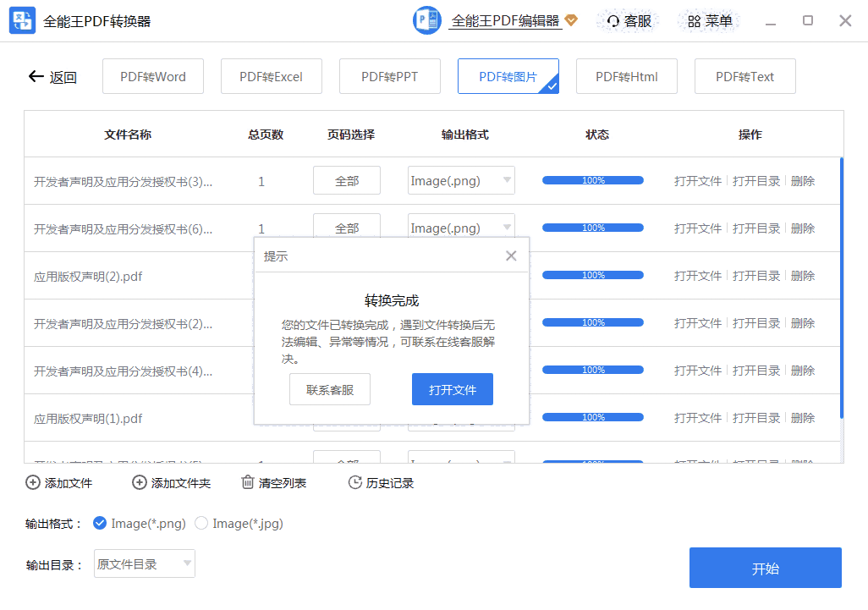
Task: Select the Image(*.png) output format option
Action: click(100, 524)
